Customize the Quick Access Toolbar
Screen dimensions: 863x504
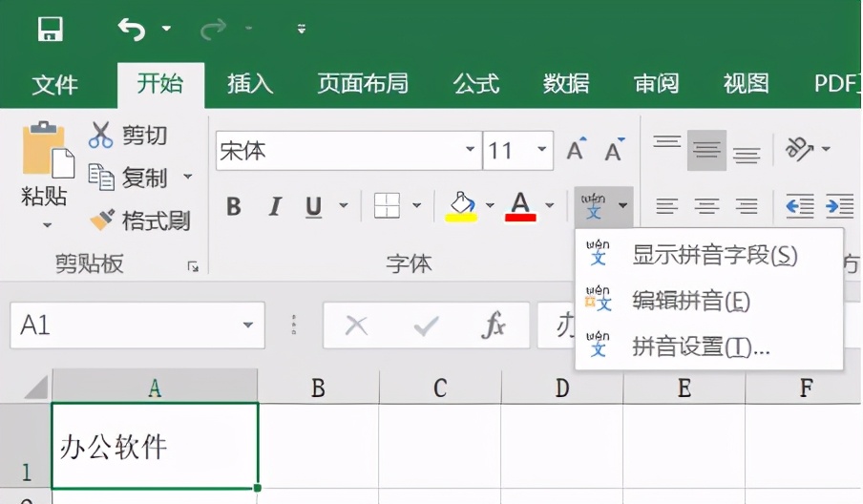[301, 29]
